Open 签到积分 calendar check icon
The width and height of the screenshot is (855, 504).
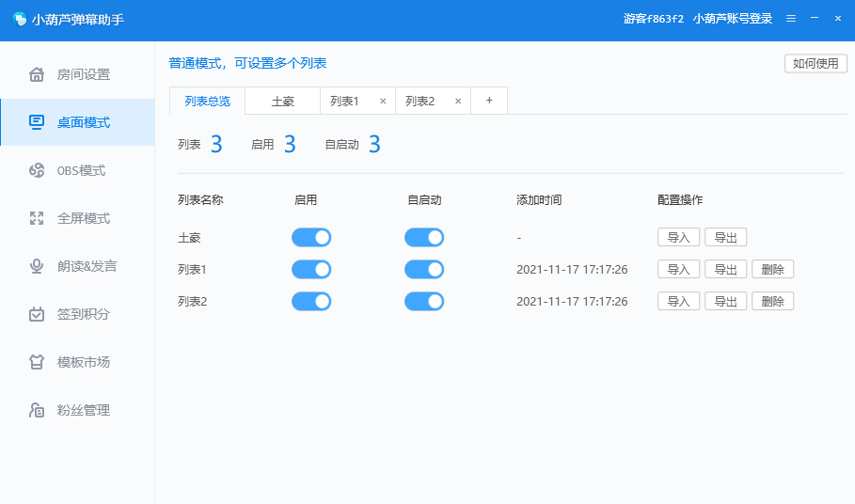37,314
